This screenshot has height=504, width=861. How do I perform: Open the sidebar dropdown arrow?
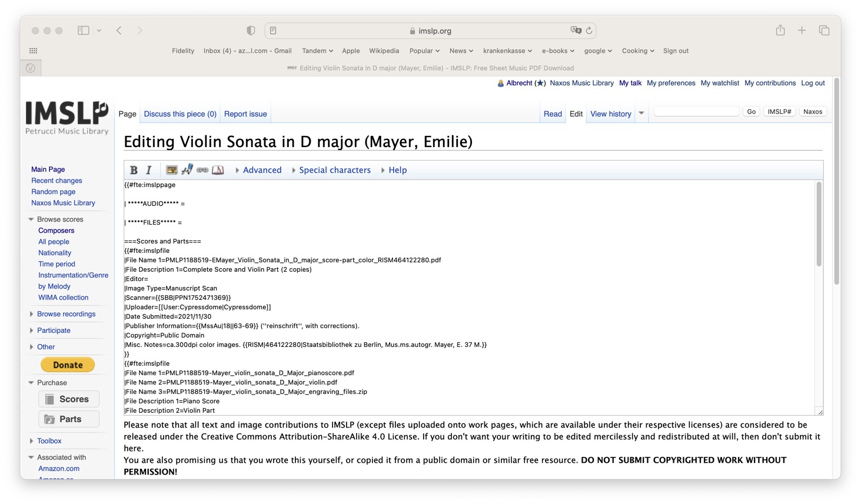[99, 31]
